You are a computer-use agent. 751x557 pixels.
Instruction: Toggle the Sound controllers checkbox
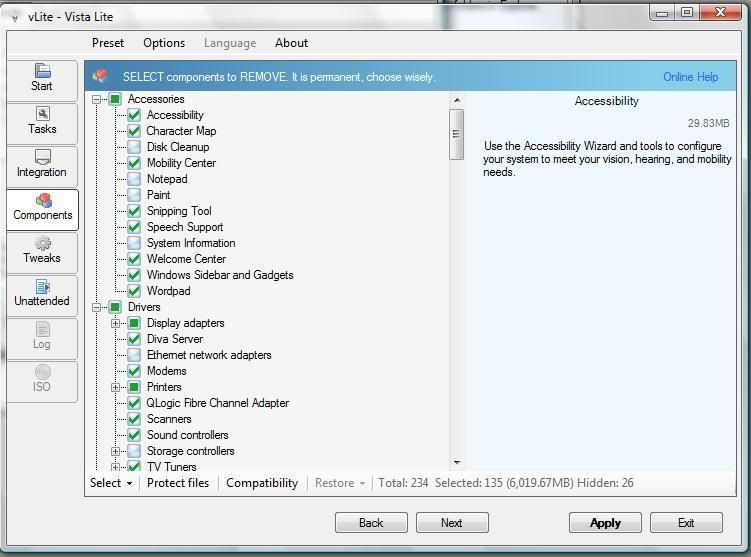tap(134, 435)
